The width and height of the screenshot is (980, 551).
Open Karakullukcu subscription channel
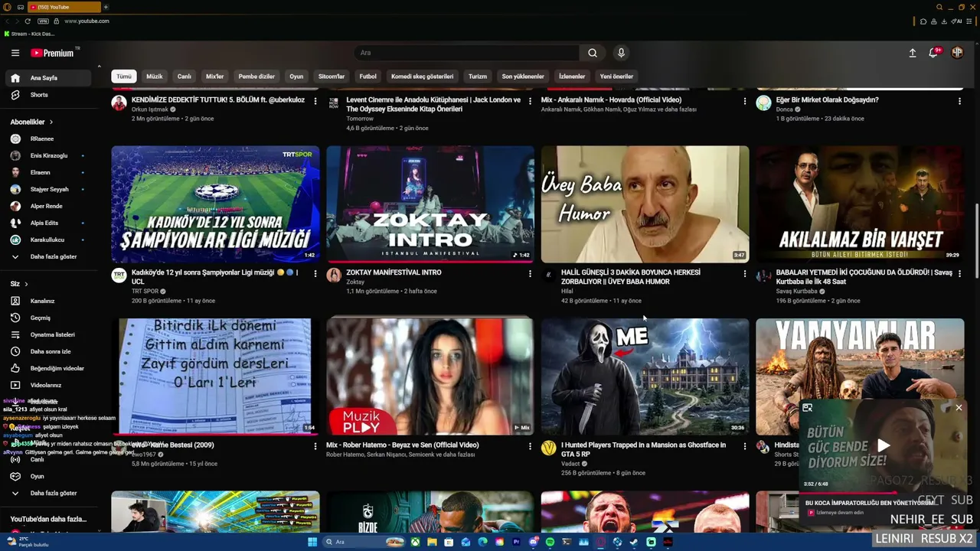(x=49, y=240)
